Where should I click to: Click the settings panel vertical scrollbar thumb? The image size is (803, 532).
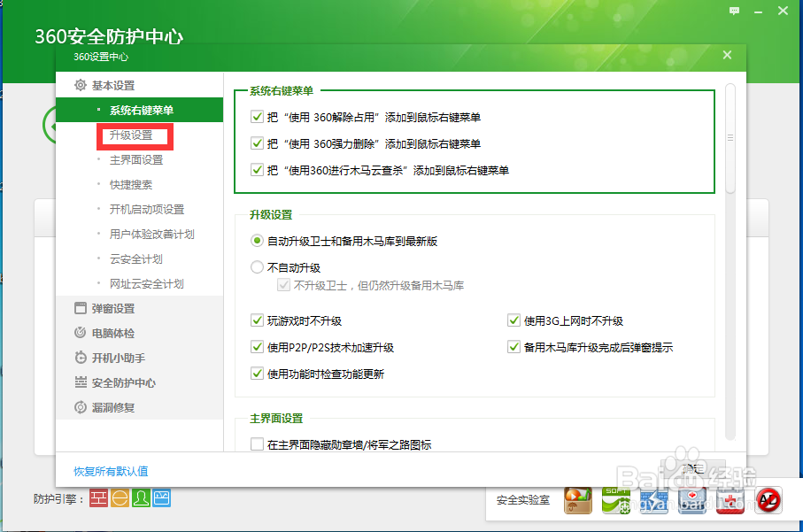(730, 138)
